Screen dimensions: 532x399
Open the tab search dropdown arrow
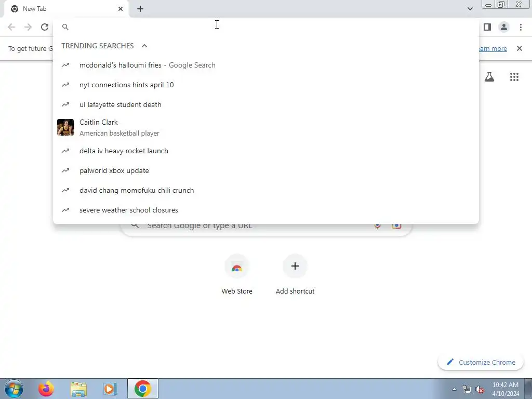(470, 9)
